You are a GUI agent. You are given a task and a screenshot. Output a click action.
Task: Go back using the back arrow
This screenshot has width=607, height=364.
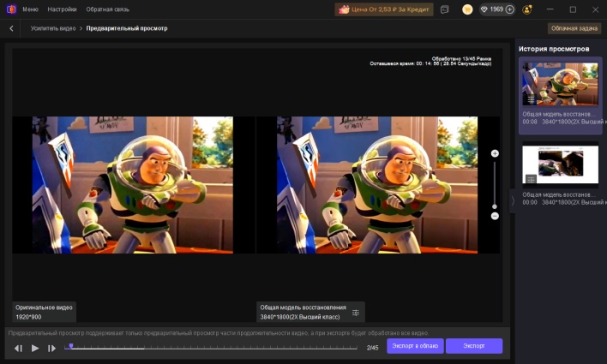pos(11,28)
